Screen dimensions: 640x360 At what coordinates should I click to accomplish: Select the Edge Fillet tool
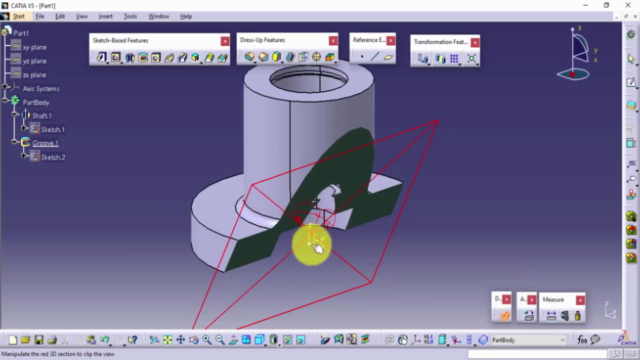point(249,57)
